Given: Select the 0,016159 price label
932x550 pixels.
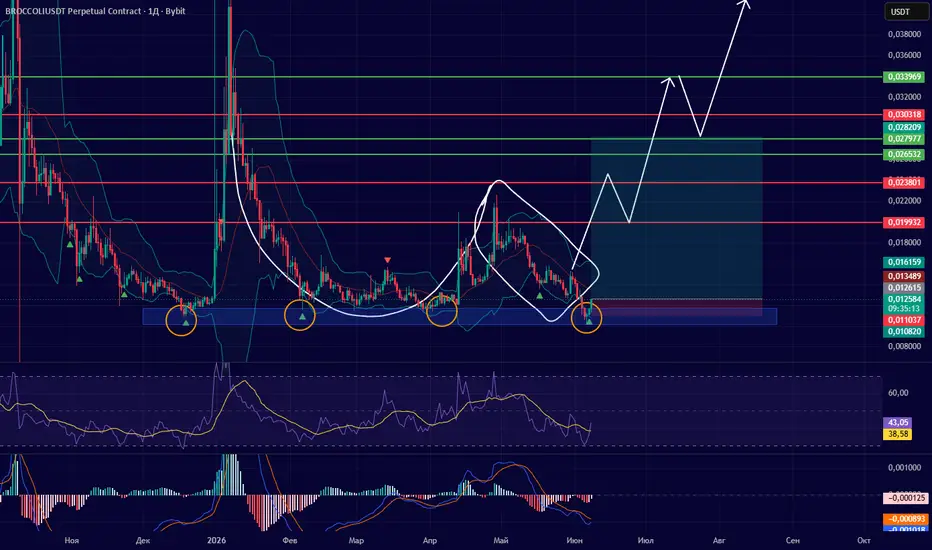Looking at the screenshot, I should (904, 262).
